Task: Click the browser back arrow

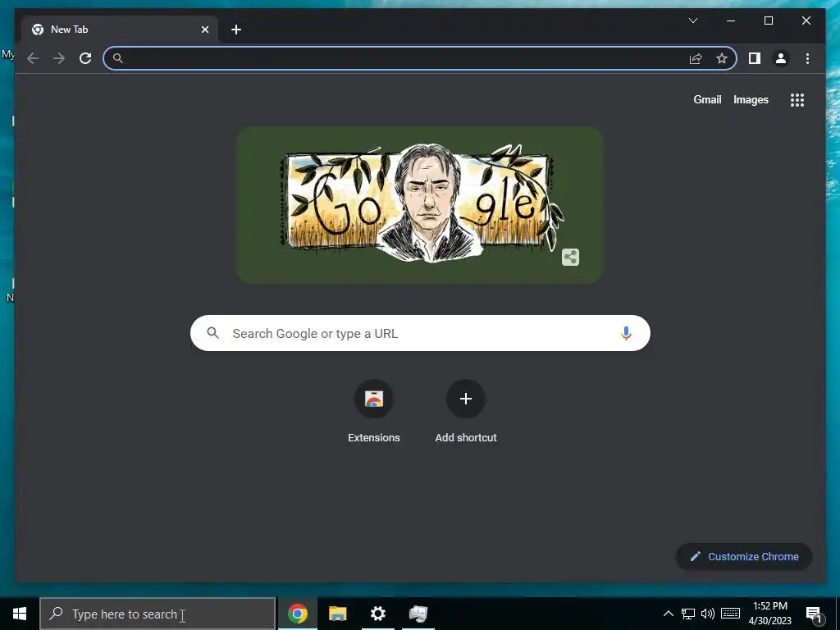Action: (x=33, y=58)
